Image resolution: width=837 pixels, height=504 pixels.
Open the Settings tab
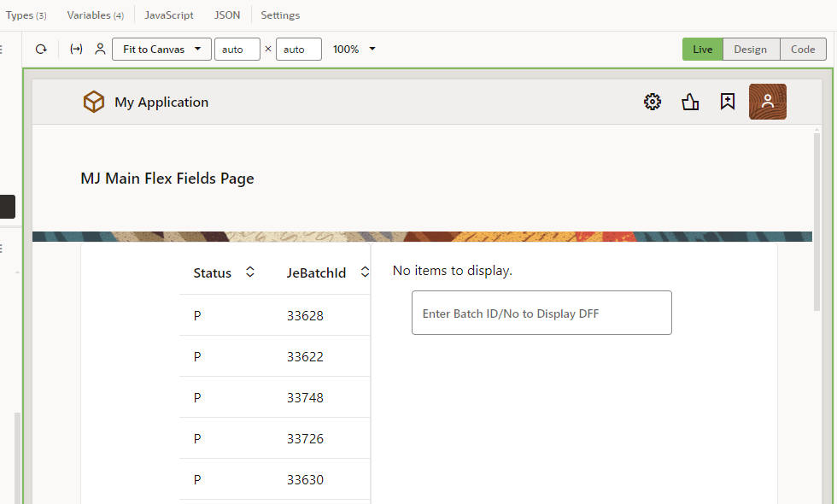click(x=280, y=15)
